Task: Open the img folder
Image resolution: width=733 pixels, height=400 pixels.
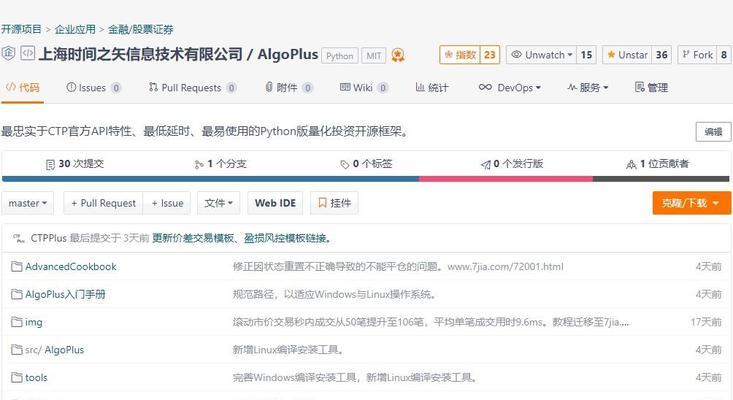Action: 34,322
